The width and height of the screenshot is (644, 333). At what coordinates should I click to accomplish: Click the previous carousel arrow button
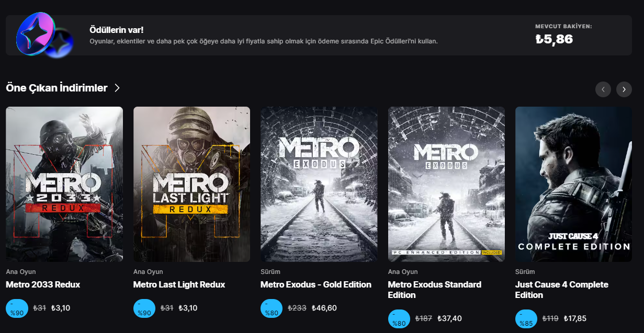coord(603,89)
